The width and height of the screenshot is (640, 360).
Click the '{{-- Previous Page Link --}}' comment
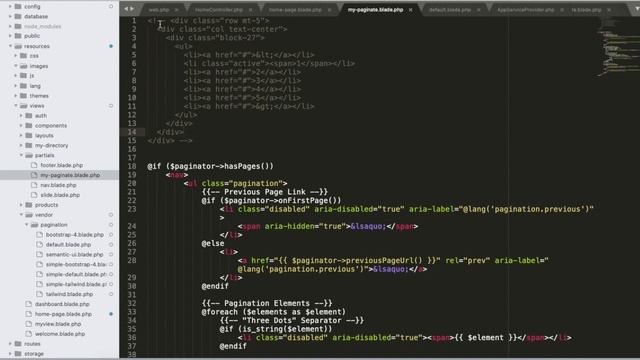(x=264, y=192)
